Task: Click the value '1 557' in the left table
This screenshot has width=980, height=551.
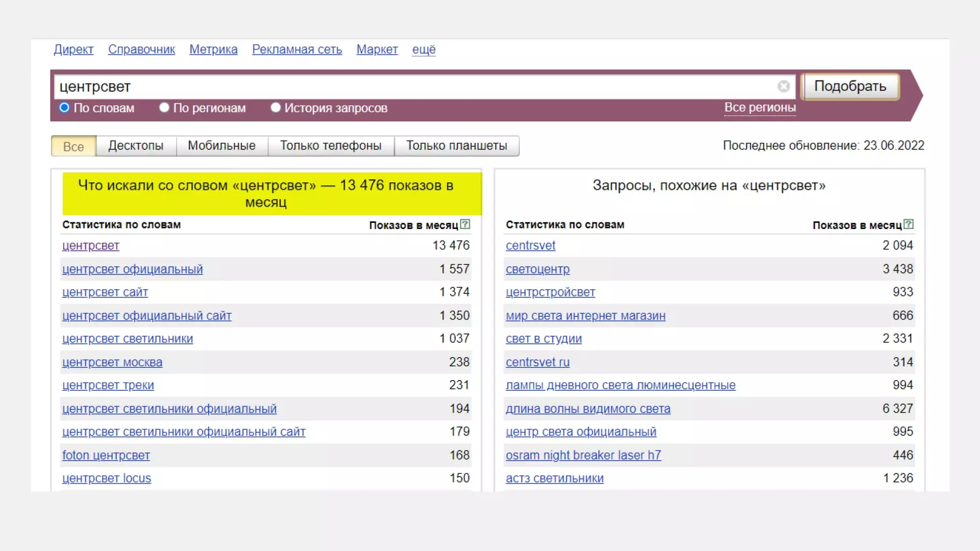Action: pyautogui.click(x=454, y=269)
